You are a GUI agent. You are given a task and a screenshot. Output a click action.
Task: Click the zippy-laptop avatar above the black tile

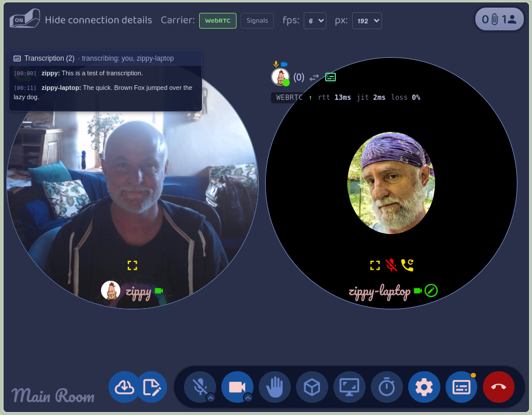pos(280,77)
